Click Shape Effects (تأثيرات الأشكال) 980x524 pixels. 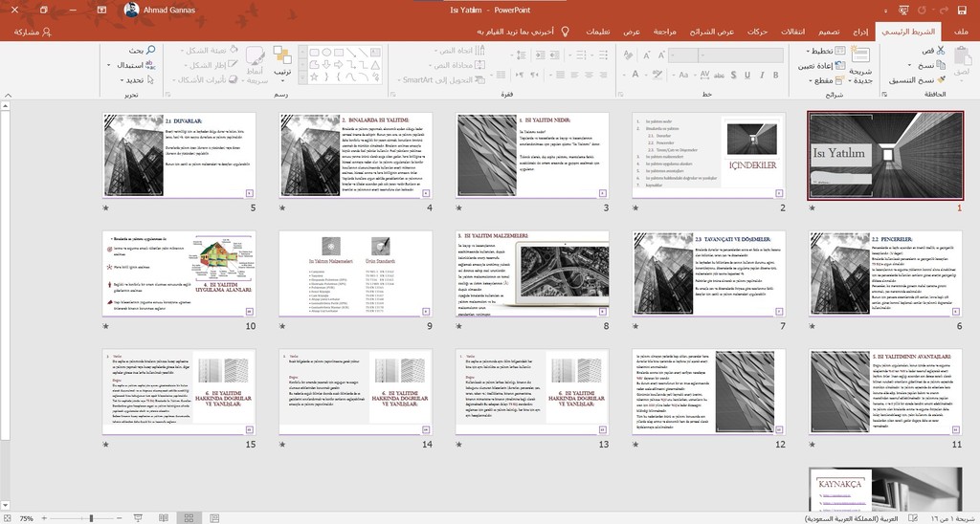click(x=204, y=80)
